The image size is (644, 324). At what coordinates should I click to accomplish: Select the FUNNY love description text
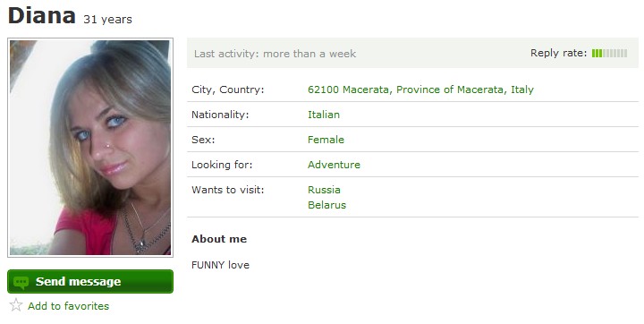[220, 265]
